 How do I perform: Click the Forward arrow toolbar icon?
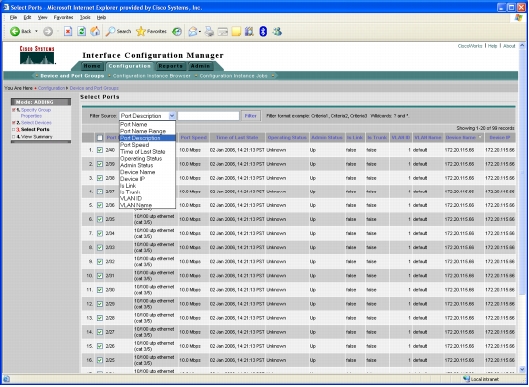pyautogui.click(x=48, y=31)
